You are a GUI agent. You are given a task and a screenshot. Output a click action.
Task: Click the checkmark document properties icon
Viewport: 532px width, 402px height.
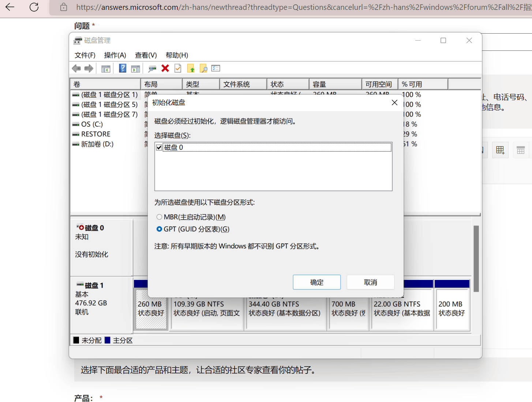pyautogui.click(x=178, y=68)
